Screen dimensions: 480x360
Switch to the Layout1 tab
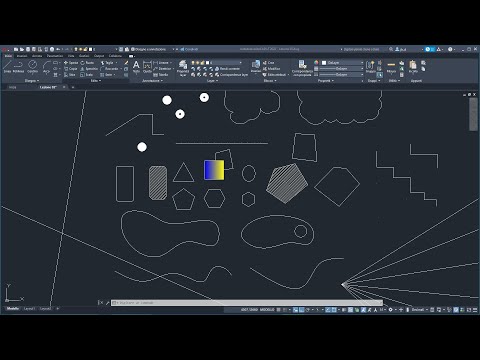tap(29, 309)
